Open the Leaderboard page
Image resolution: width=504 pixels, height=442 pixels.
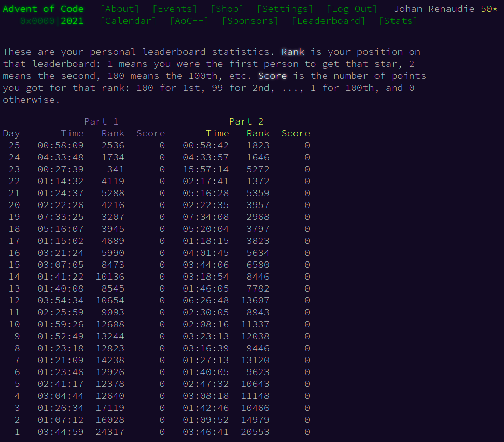(x=329, y=21)
